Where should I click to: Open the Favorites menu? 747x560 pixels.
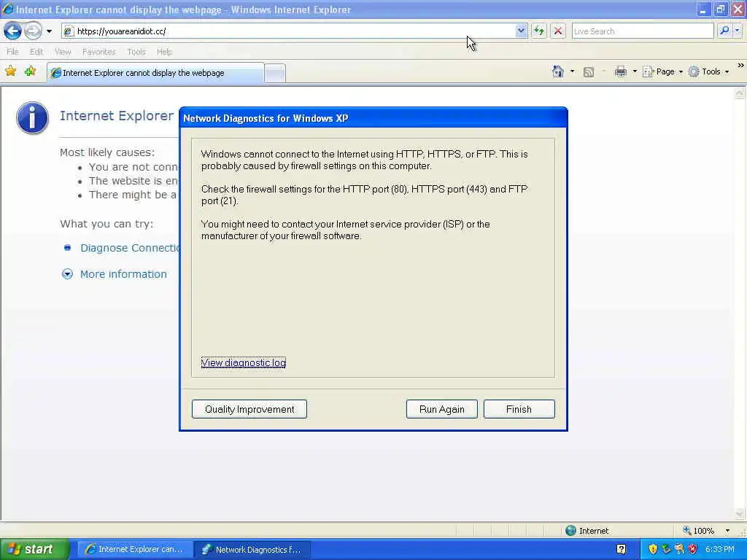[x=99, y=52]
